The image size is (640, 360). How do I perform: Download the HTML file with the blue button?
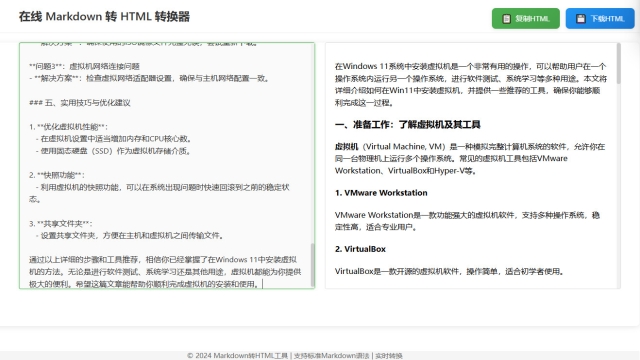600,18
